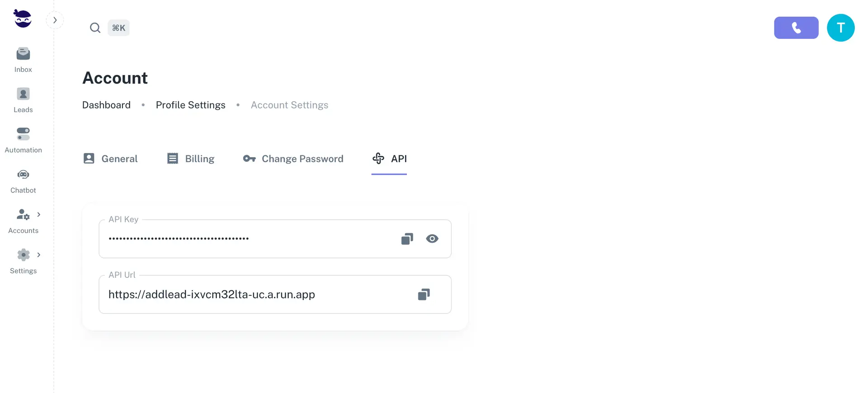Open the Change Password tab

pos(293,159)
